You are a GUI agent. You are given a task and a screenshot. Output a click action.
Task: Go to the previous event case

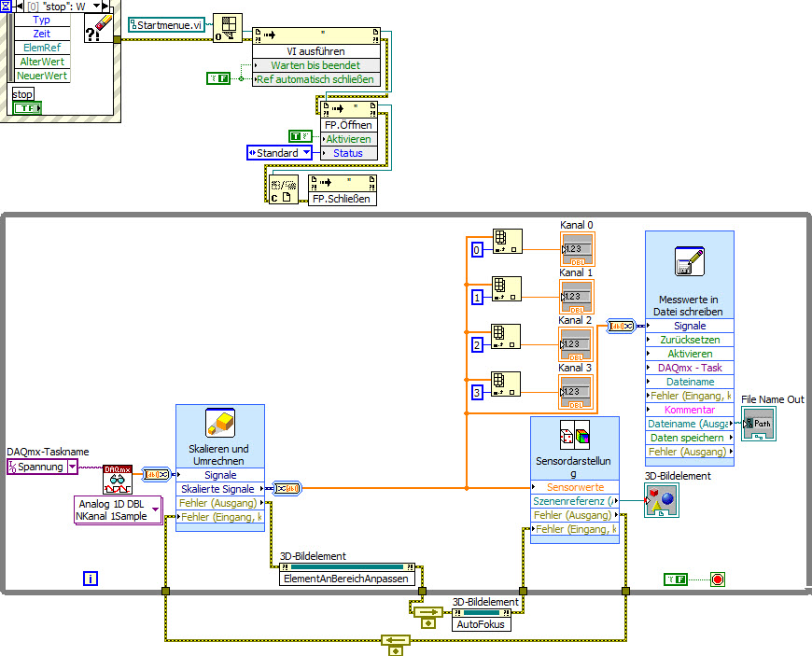click(20, 7)
